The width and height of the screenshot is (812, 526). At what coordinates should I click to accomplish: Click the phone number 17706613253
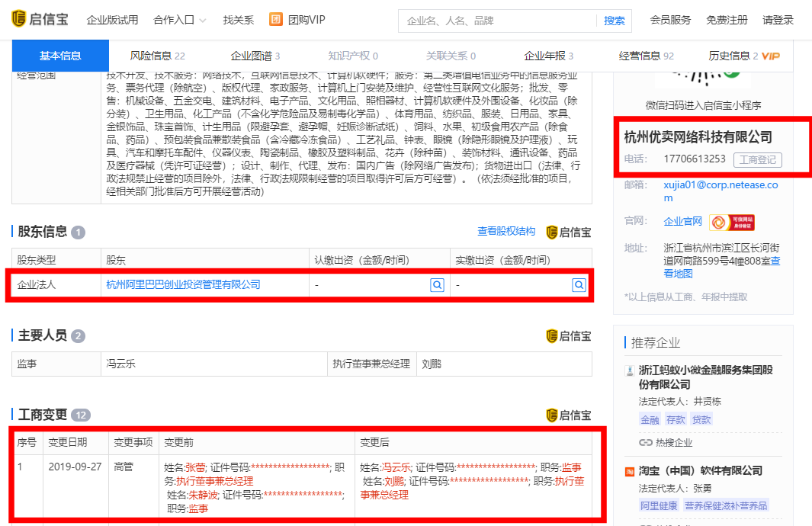pyautogui.click(x=695, y=159)
